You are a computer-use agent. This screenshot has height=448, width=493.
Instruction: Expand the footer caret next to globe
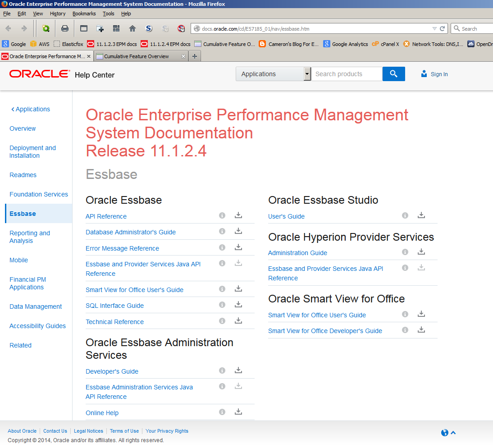click(453, 433)
